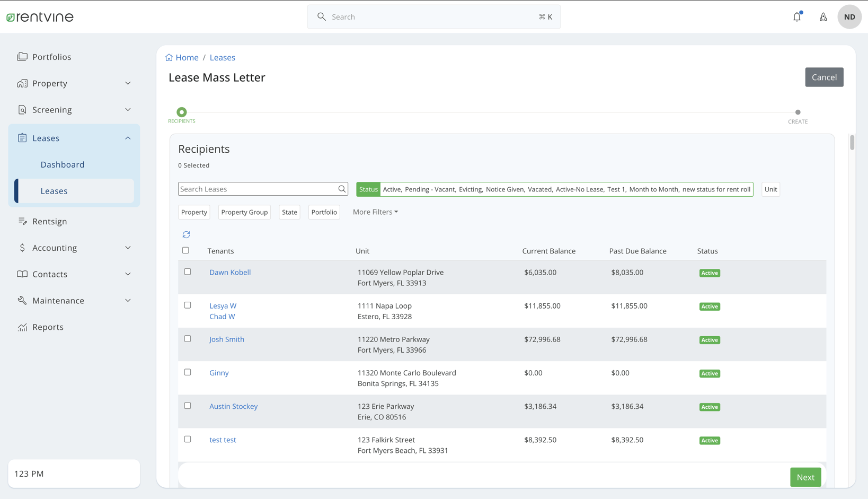Click the Create step marker
868x499 pixels.
pos(798,112)
